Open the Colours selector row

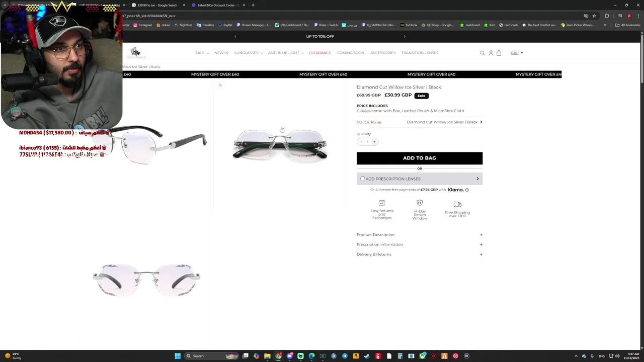[420, 122]
